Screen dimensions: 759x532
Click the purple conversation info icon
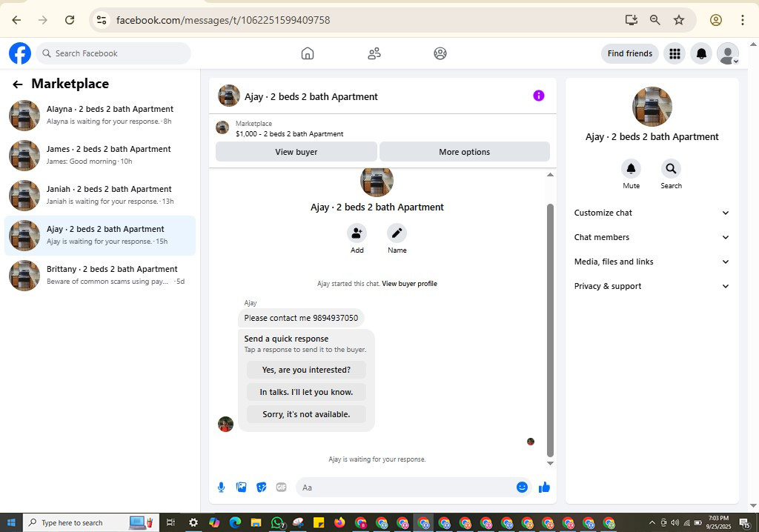pos(539,96)
